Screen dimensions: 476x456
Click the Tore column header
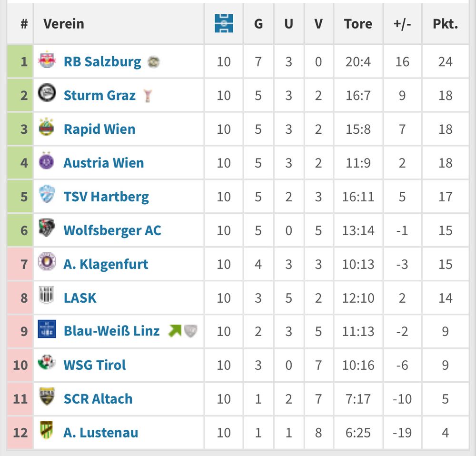click(358, 24)
